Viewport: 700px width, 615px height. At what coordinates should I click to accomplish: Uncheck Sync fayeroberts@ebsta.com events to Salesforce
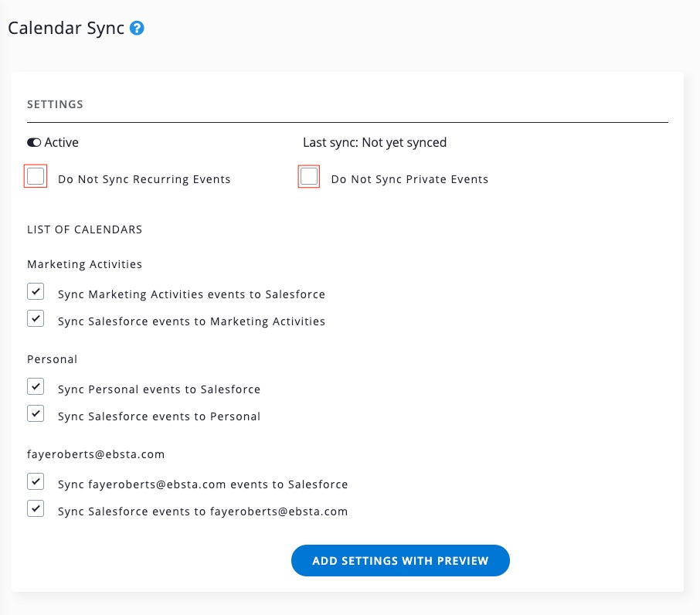click(x=36, y=482)
